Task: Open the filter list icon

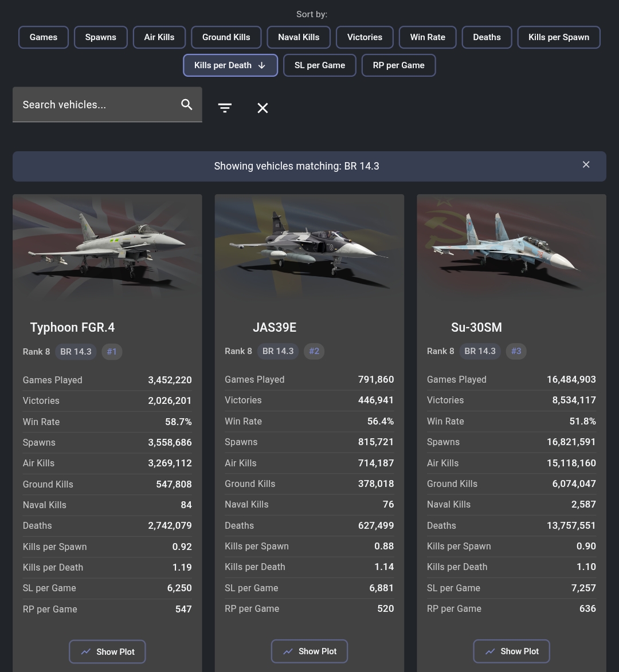Action: [225, 108]
